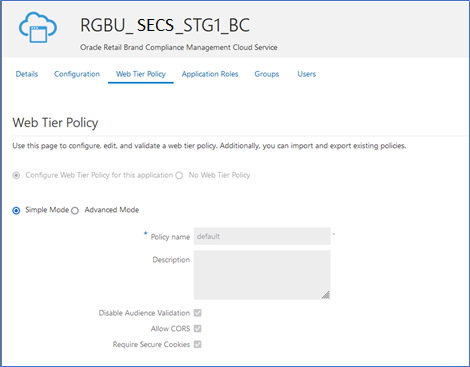The image size is (470, 367).
Task: Toggle the Allow CORS checkbox
Action: (198, 328)
